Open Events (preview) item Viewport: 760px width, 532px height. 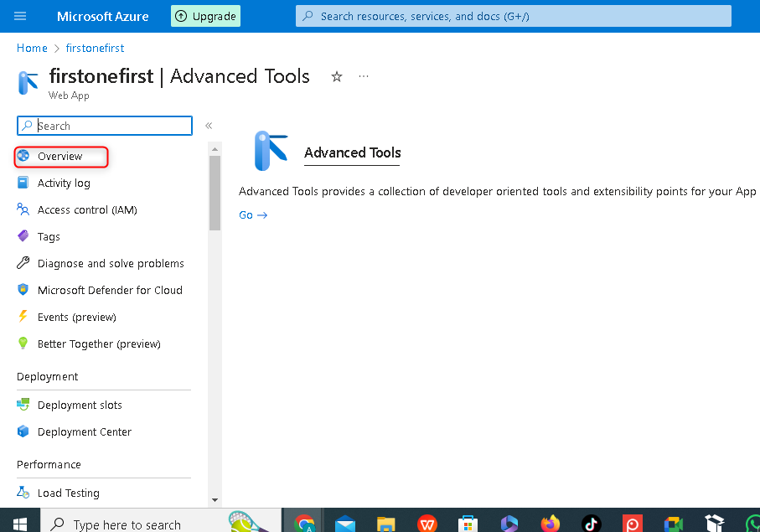pyautogui.click(x=76, y=317)
